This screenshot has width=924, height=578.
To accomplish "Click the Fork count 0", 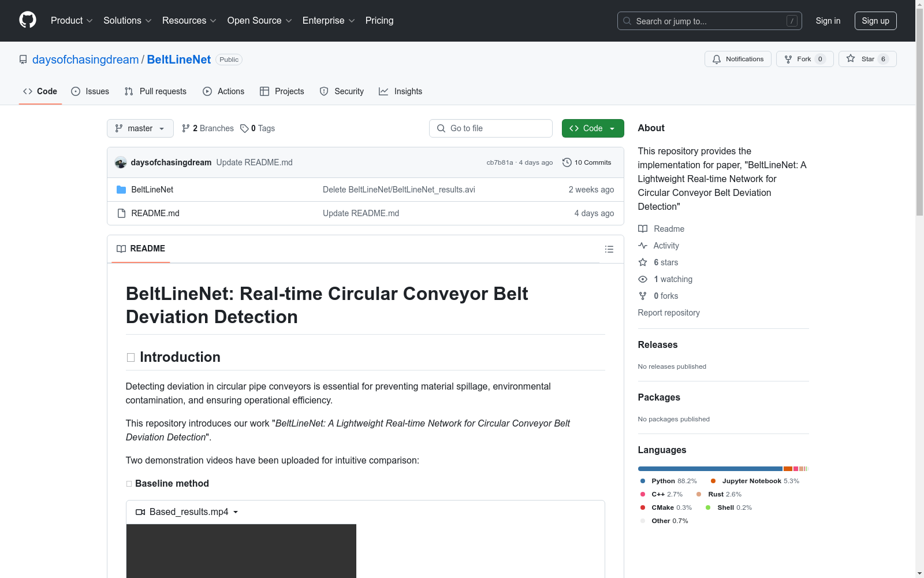I will tap(820, 59).
